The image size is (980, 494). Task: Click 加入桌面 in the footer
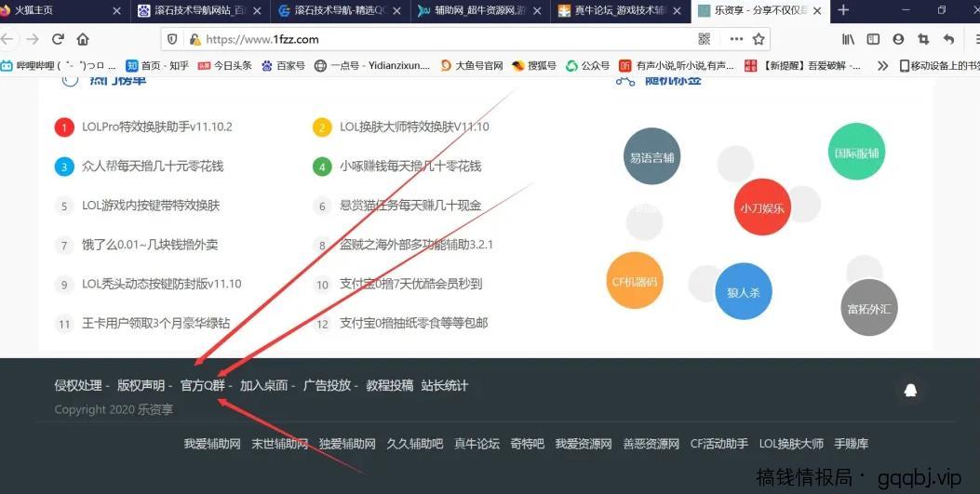click(x=263, y=386)
